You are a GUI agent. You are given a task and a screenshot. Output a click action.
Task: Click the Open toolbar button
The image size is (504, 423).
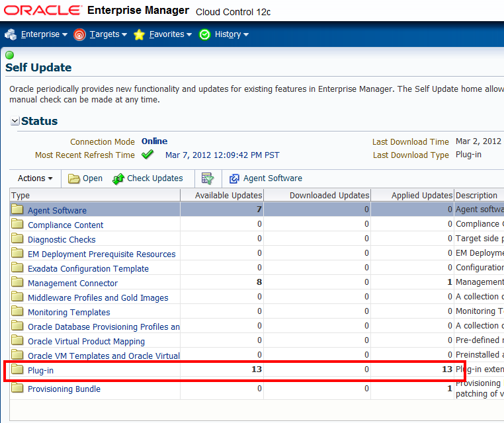pos(85,178)
